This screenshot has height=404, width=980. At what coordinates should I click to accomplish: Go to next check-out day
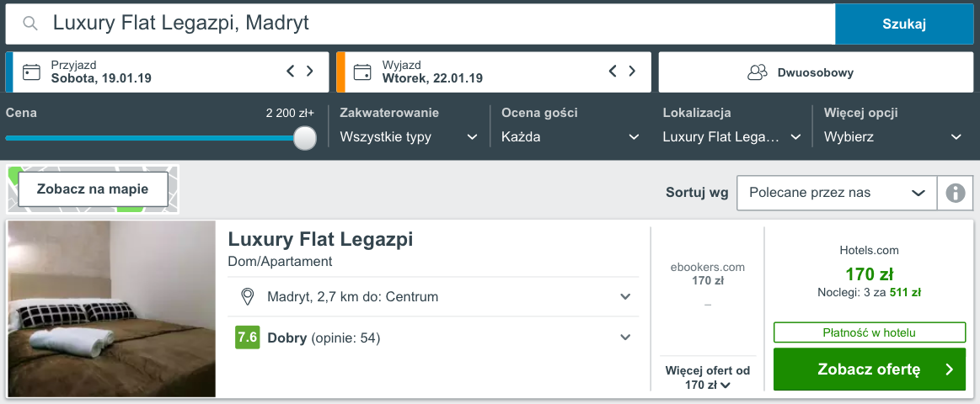point(632,72)
